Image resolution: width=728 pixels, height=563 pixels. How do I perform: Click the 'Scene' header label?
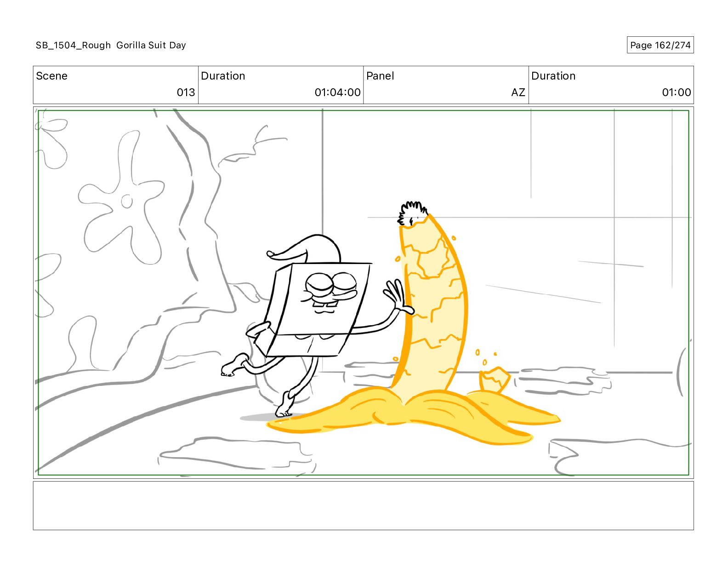point(51,76)
